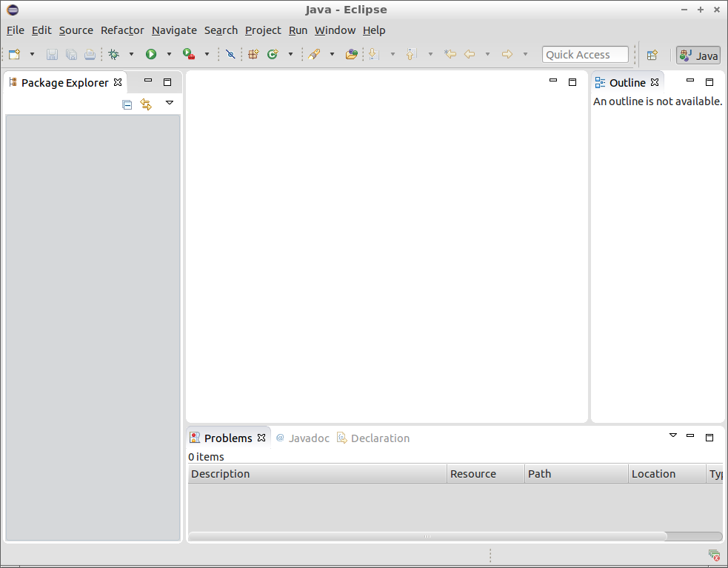The width and height of the screenshot is (728, 568).
Task: Run the program with green play icon
Action: pos(151,54)
